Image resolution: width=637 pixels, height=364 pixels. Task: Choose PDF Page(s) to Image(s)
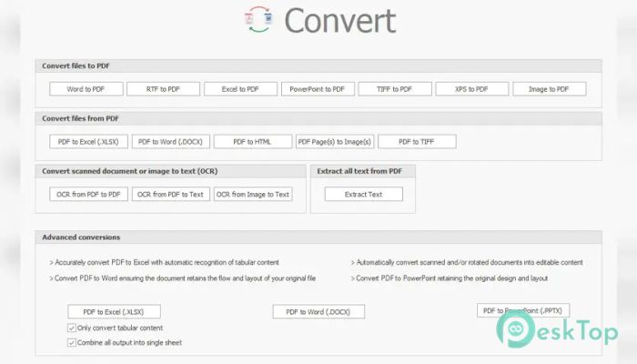tap(335, 141)
